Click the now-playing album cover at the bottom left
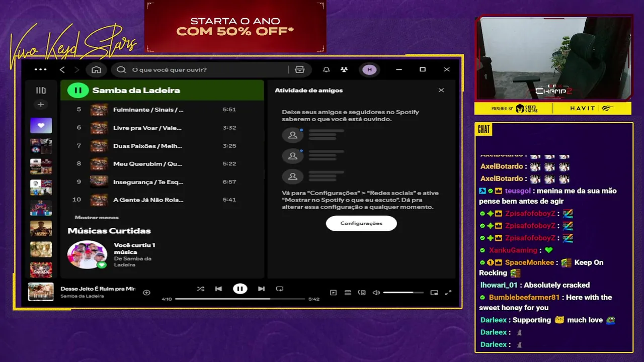The image size is (644, 362). pos(41,292)
